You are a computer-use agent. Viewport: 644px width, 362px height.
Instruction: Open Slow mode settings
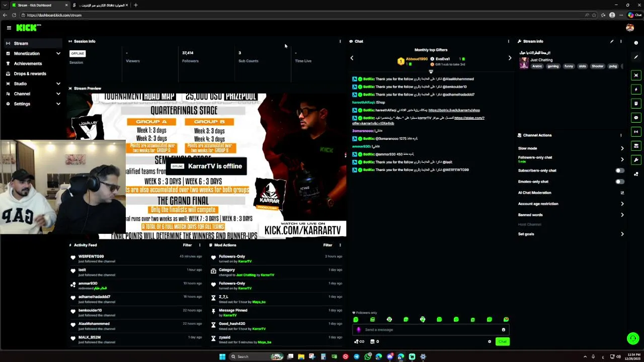point(571,148)
